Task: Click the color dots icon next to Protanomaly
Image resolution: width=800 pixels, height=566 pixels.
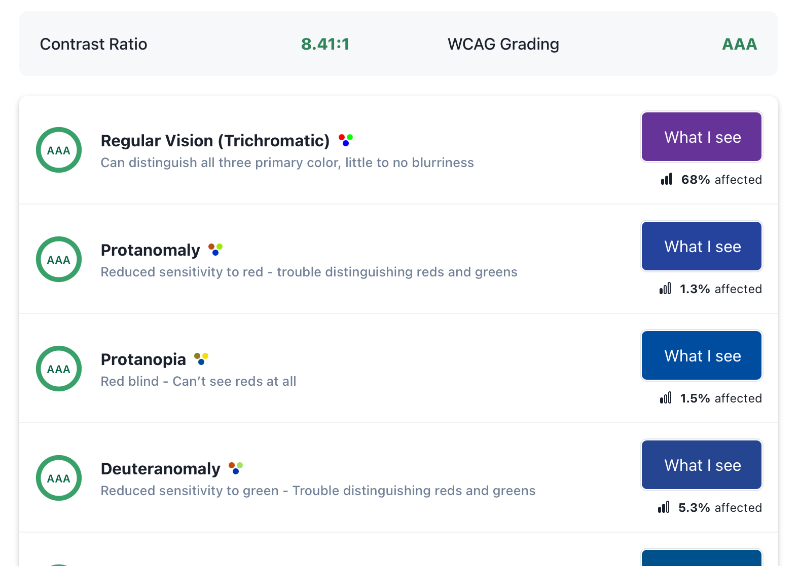Action: tap(215, 250)
